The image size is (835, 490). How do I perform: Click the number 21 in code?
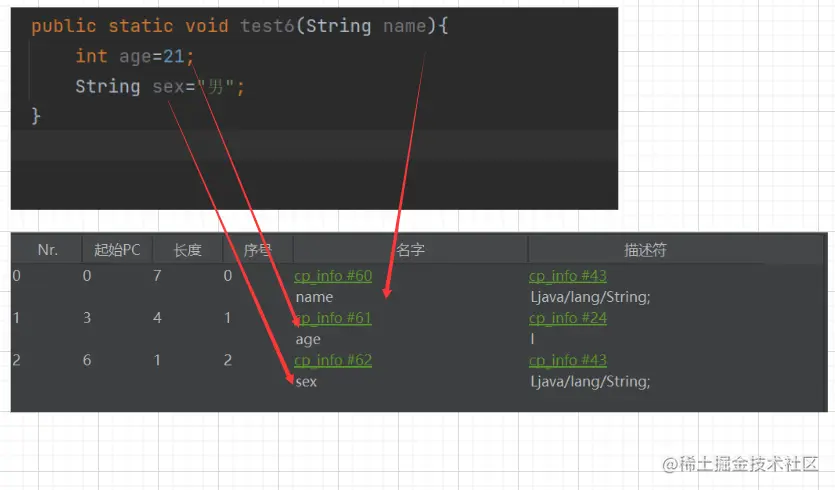(174, 56)
